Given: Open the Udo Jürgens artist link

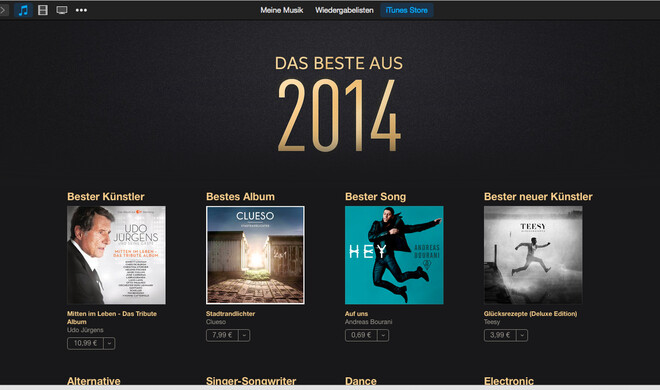Looking at the screenshot, I should 85,330.
